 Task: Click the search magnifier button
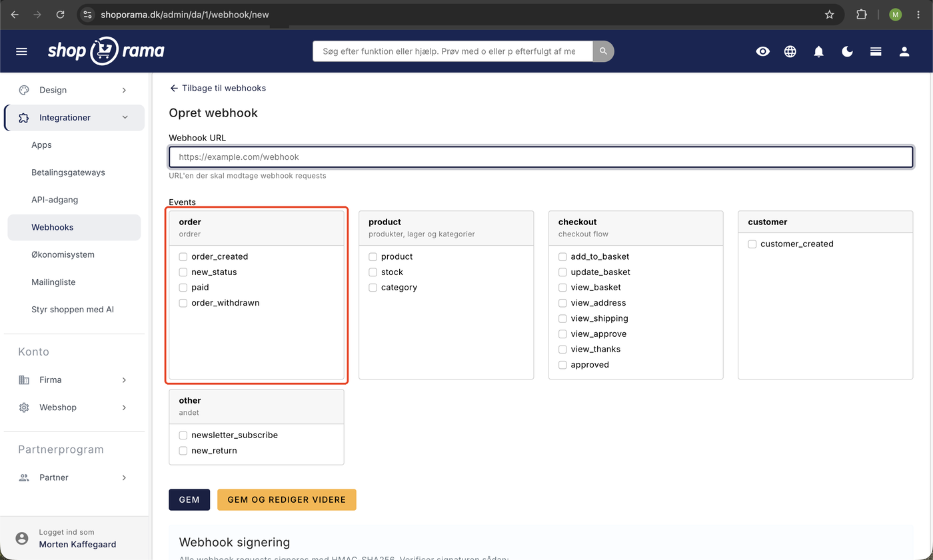(x=603, y=51)
